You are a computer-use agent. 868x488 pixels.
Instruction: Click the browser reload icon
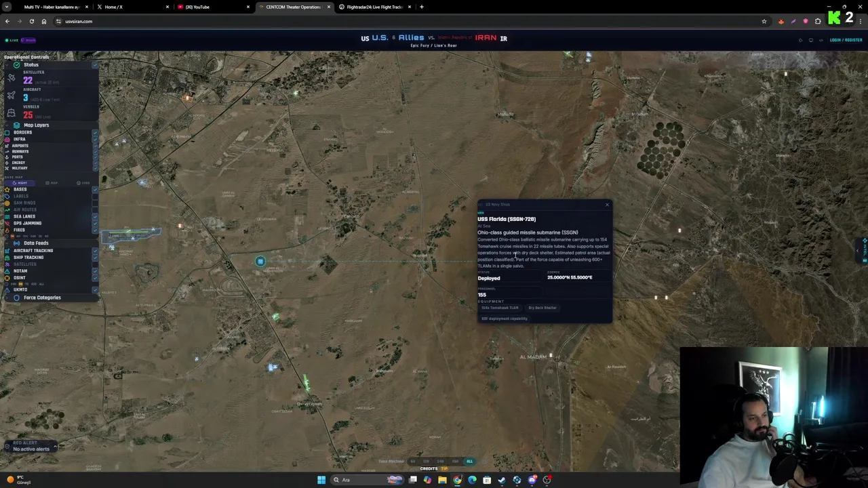pyautogui.click(x=31, y=21)
